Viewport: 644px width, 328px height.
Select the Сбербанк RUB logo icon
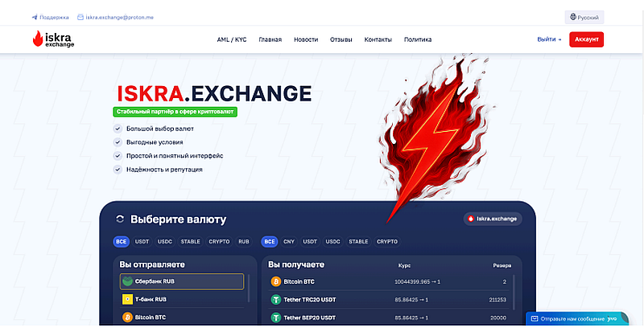click(128, 281)
